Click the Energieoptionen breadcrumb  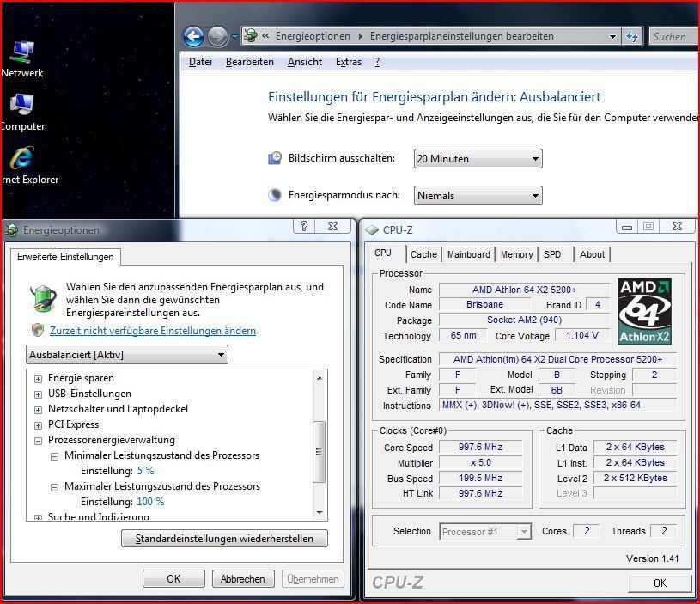point(313,36)
